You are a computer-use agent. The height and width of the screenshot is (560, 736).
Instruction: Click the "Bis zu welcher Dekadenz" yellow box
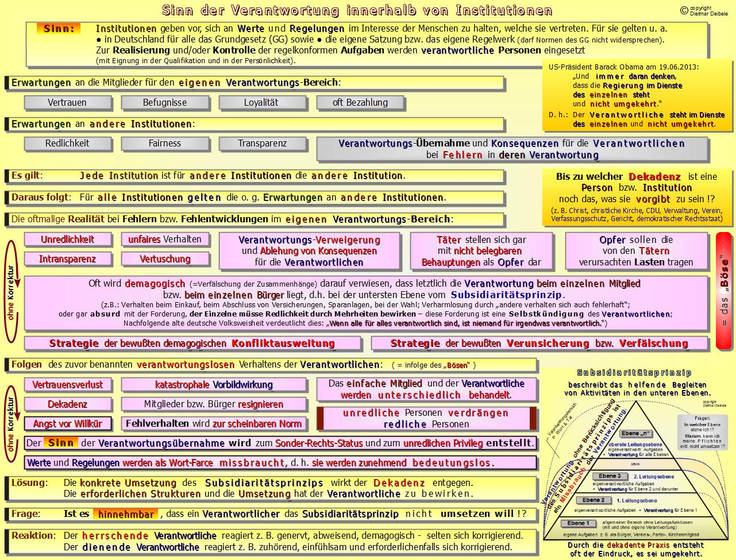click(636, 198)
